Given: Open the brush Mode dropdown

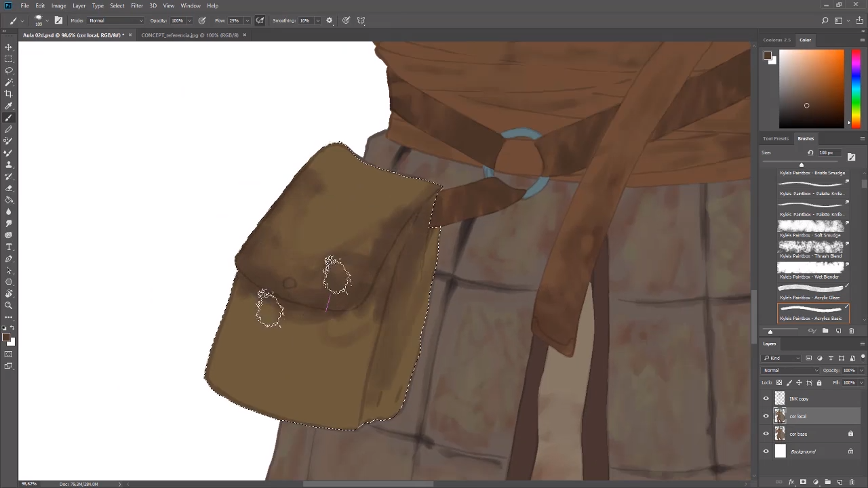Looking at the screenshot, I should point(115,20).
